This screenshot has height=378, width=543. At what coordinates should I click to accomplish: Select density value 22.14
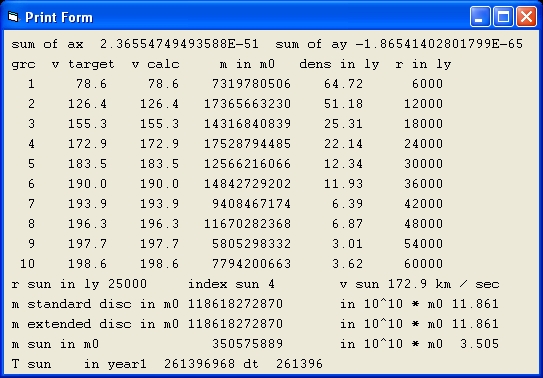pos(344,144)
